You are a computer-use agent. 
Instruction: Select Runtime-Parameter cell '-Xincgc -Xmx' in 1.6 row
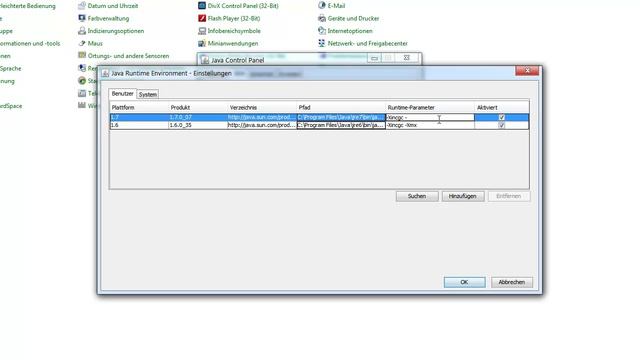tap(430, 125)
